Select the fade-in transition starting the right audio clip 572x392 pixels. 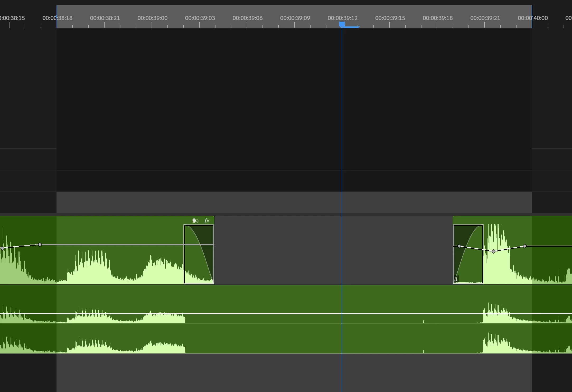468,264
